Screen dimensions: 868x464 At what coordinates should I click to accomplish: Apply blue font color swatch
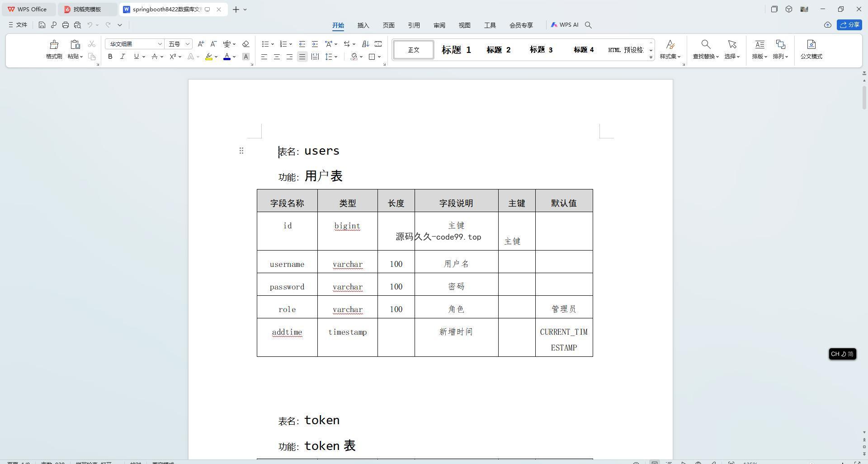coord(227,57)
